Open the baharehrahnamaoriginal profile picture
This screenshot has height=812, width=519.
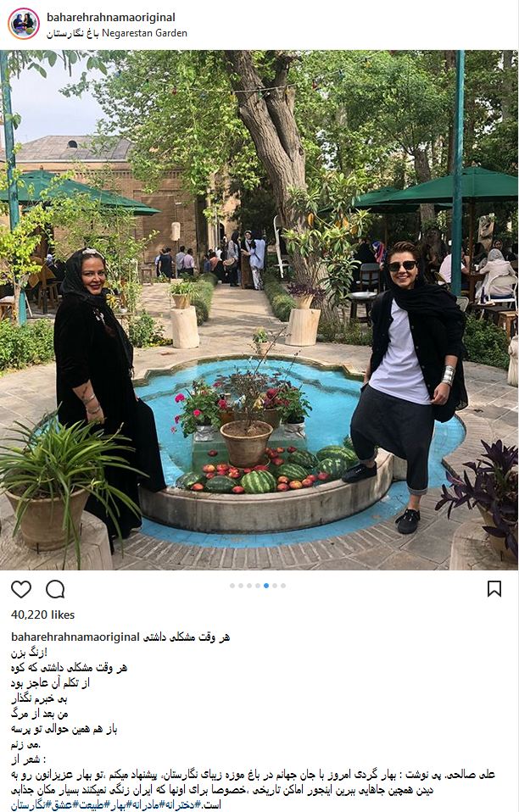tap(23, 24)
